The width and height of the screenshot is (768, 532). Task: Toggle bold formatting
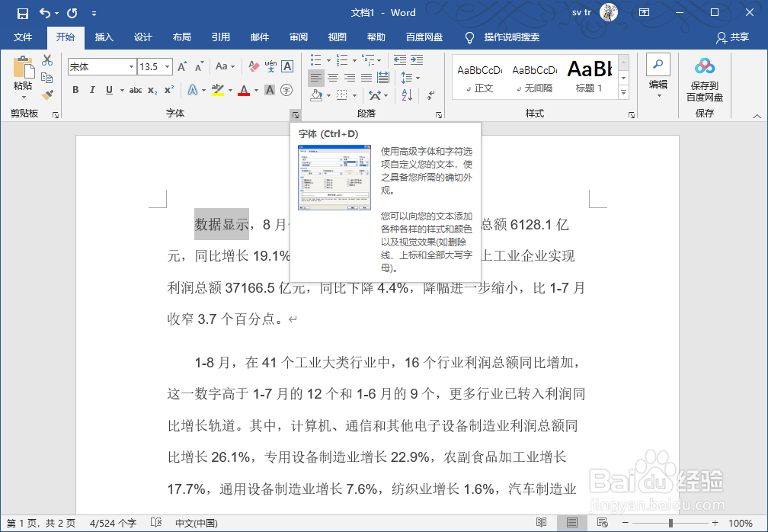[75, 90]
